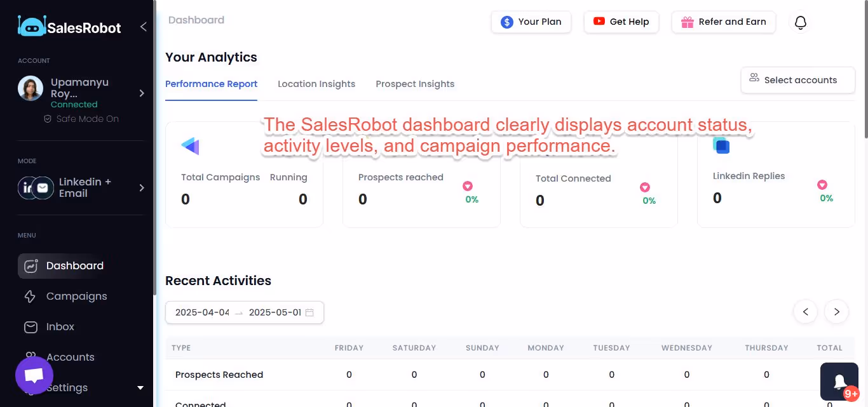Expand the Settings menu caret

pos(140,387)
